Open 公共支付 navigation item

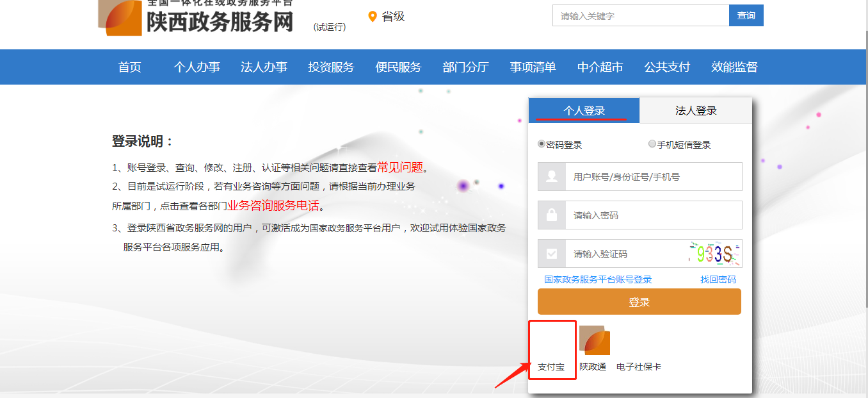point(667,67)
